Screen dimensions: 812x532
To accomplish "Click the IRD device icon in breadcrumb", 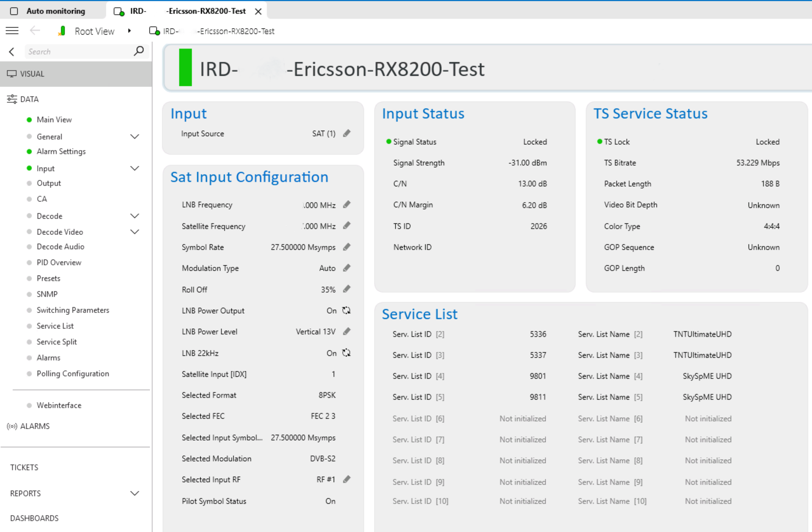I will [x=155, y=31].
